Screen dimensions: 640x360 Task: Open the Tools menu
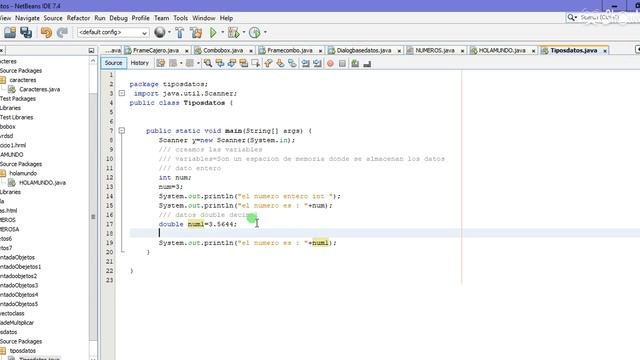[180, 18]
